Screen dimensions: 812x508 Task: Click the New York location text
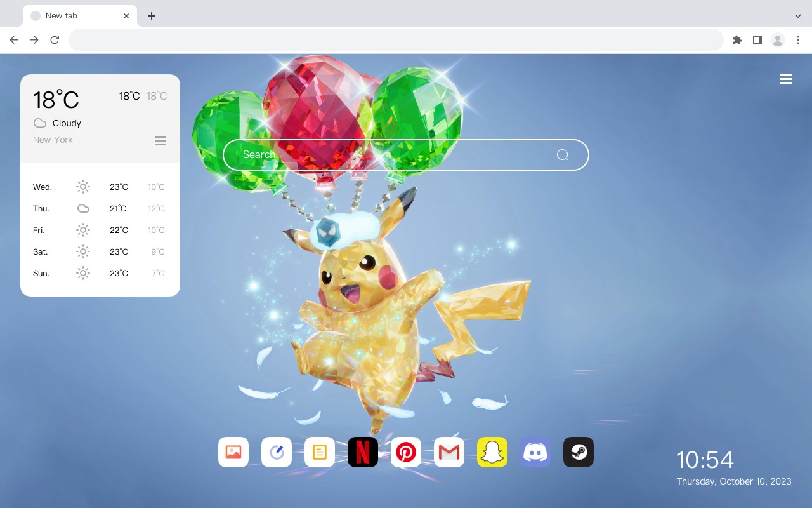point(53,140)
